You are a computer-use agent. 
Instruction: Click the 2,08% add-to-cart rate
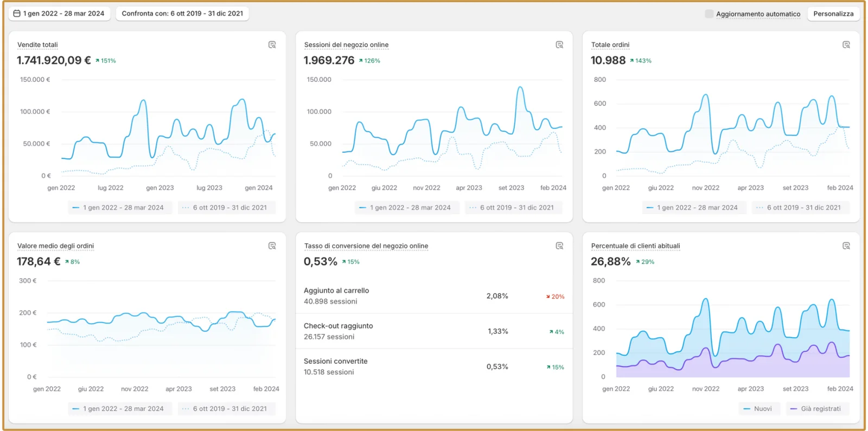(497, 296)
